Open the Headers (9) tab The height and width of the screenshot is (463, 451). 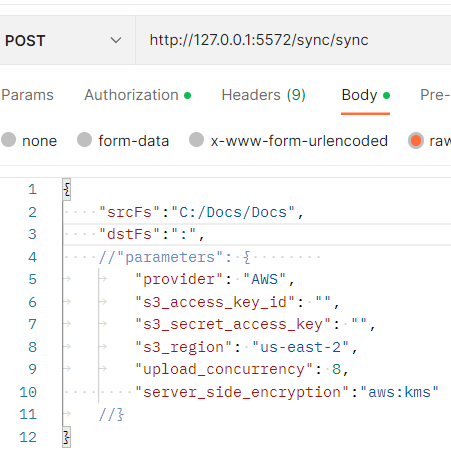(x=264, y=95)
